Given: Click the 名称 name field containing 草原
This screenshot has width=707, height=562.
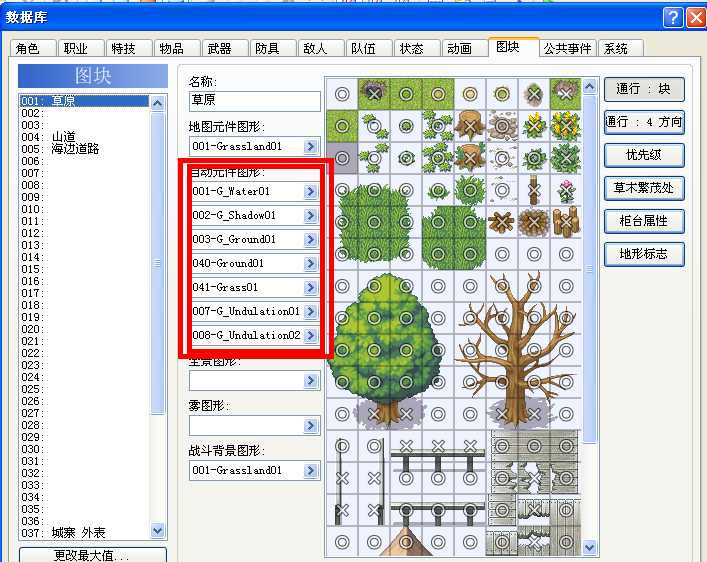Looking at the screenshot, I should [255, 101].
